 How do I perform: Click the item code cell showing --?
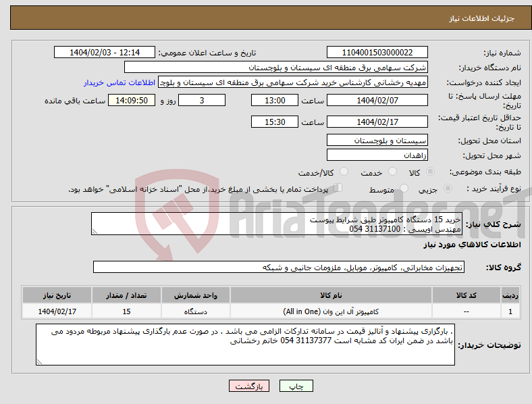tap(467, 311)
